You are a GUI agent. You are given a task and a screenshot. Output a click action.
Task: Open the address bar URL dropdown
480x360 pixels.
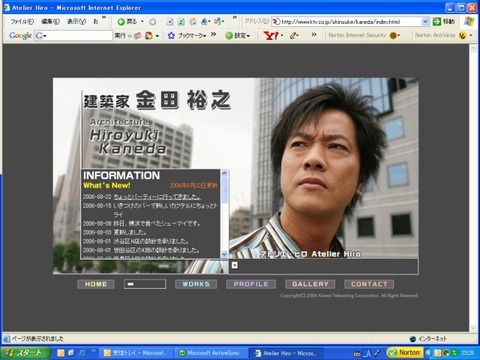pos(425,22)
